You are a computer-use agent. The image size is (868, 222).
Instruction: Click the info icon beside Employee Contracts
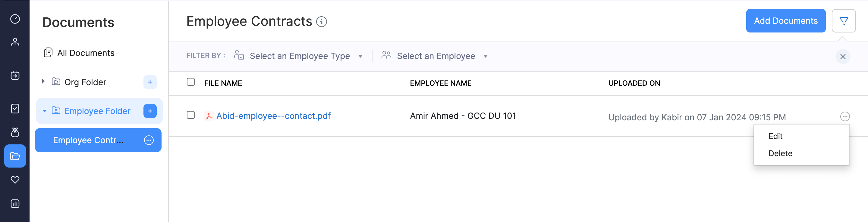pos(322,22)
